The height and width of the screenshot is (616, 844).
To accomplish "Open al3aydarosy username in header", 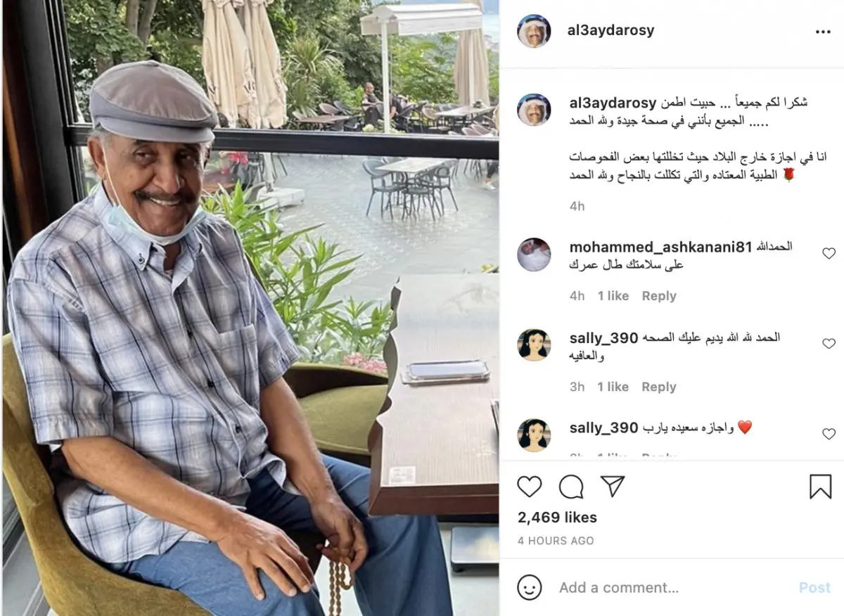I will point(610,30).
